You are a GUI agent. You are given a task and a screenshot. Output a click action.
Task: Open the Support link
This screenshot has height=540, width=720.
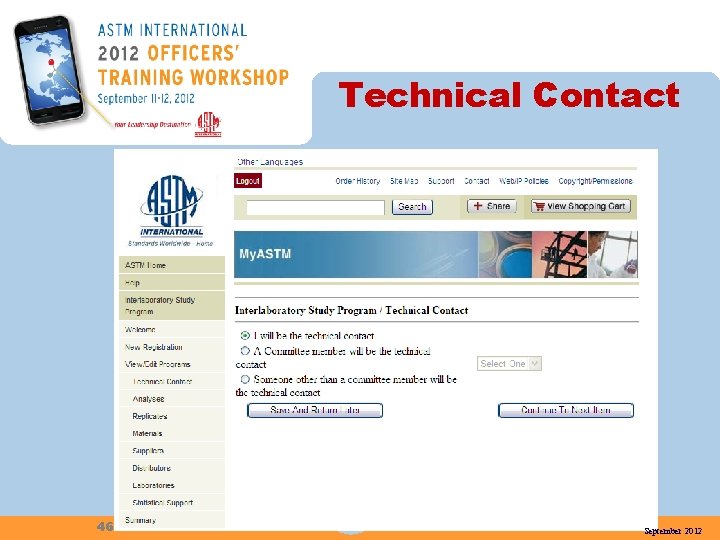441,181
